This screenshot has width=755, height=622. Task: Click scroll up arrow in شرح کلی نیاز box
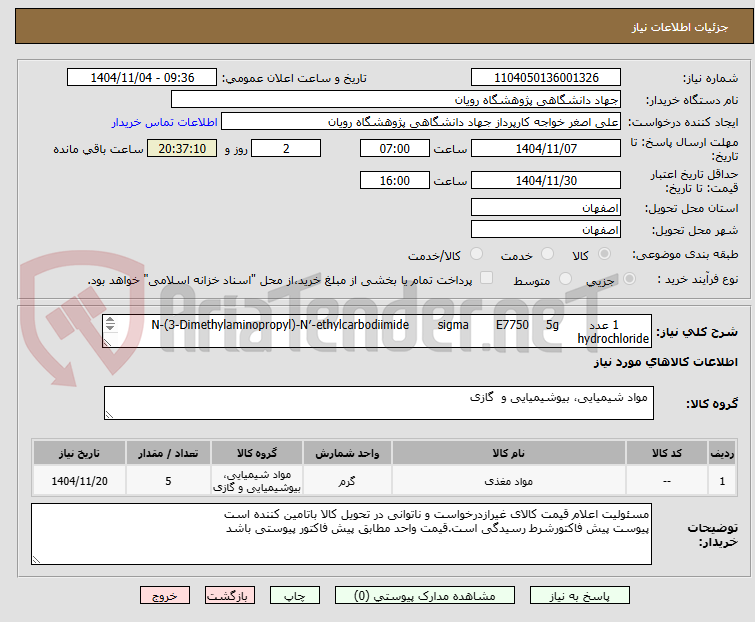[x=110, y=320]
